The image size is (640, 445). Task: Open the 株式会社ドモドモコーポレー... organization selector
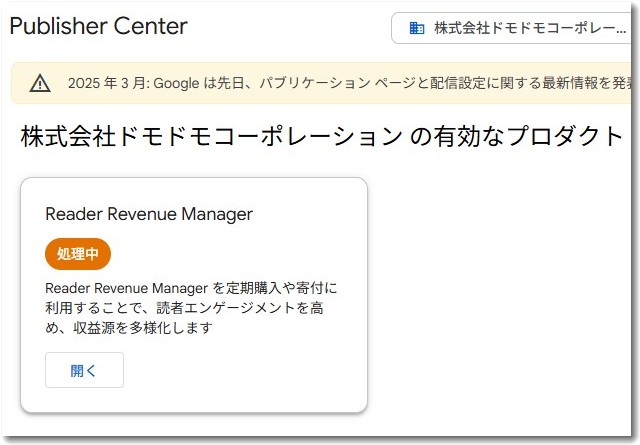(511, 28)
